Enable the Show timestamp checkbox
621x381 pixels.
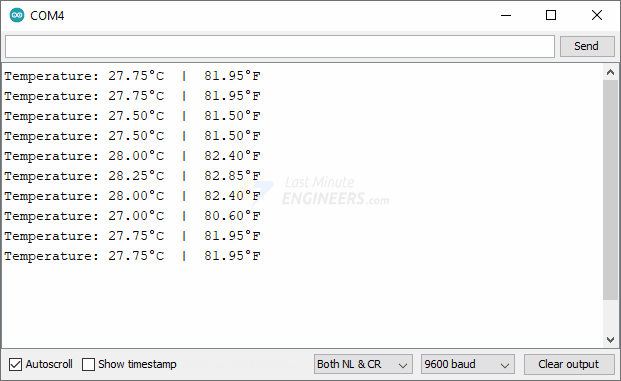pyautogui.click(x=88, y=364)
